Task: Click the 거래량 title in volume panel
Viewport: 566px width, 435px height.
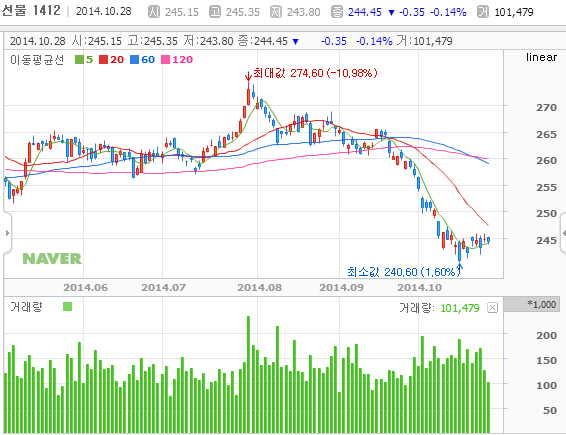Action: [x=26, y=307]
